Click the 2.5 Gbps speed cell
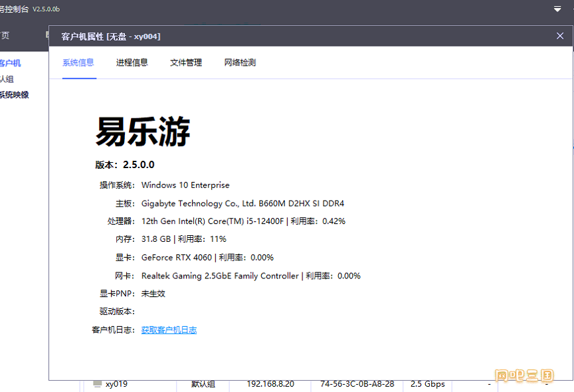The image size is (574, 392). tap(428, 384)
